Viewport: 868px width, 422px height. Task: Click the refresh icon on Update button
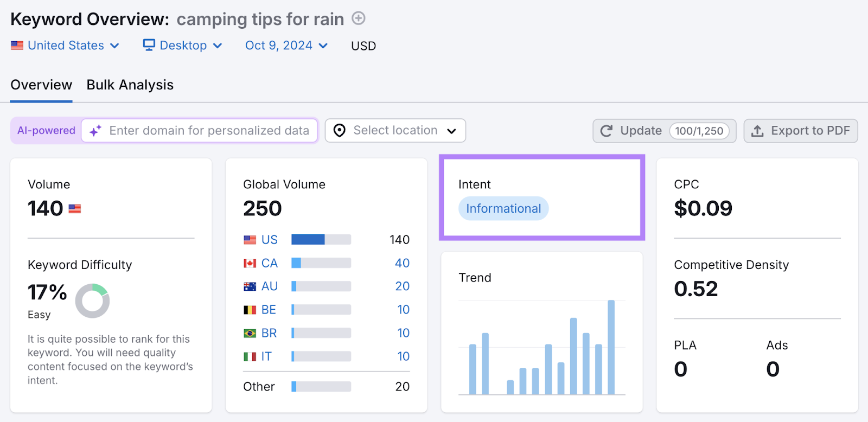coord(606,130)
